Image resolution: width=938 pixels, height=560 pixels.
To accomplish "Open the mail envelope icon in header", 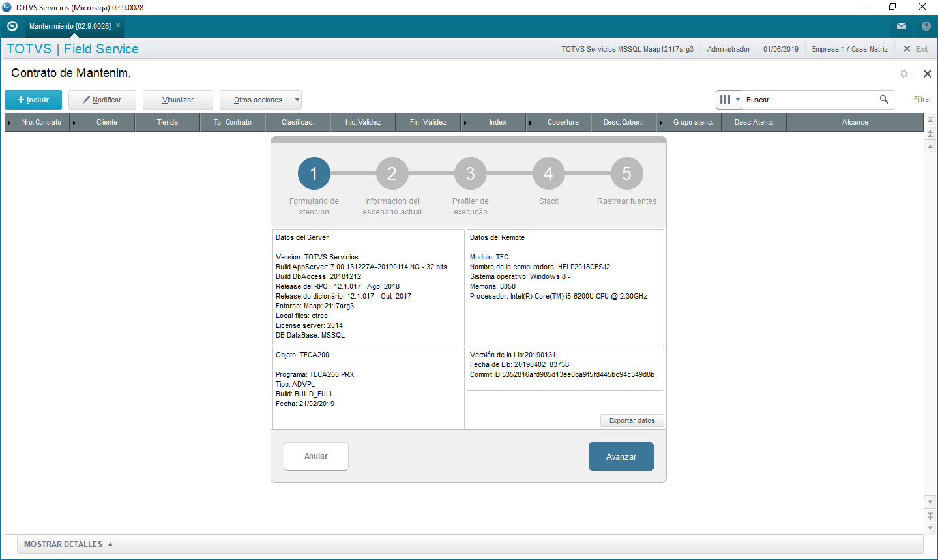I will pyautogui.click(x=901, y=26).
